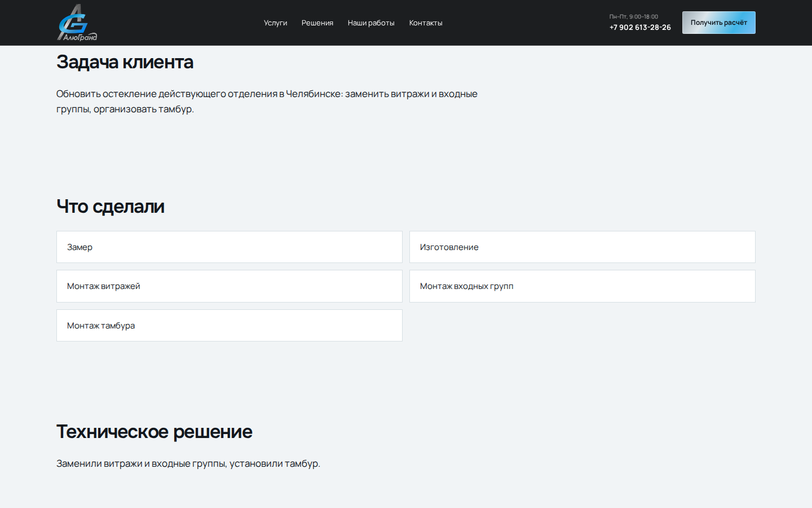
Task: Open the Наши работы page
Action: (371, 23)
